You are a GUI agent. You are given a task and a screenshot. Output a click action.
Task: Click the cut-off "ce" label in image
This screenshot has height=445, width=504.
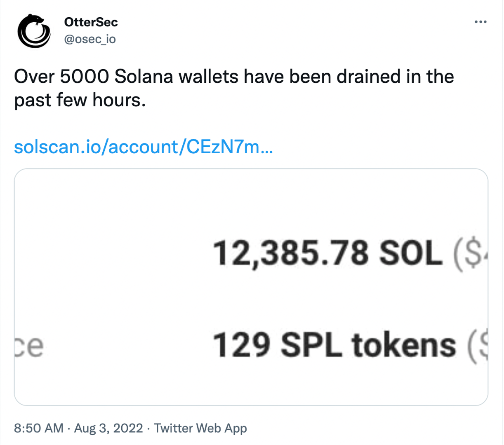(x=30, y=347)
